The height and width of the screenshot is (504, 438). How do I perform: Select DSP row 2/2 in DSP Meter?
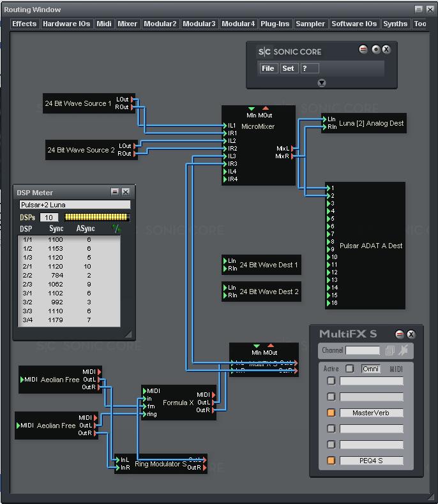pyautogui.click(x=69, y=276)
